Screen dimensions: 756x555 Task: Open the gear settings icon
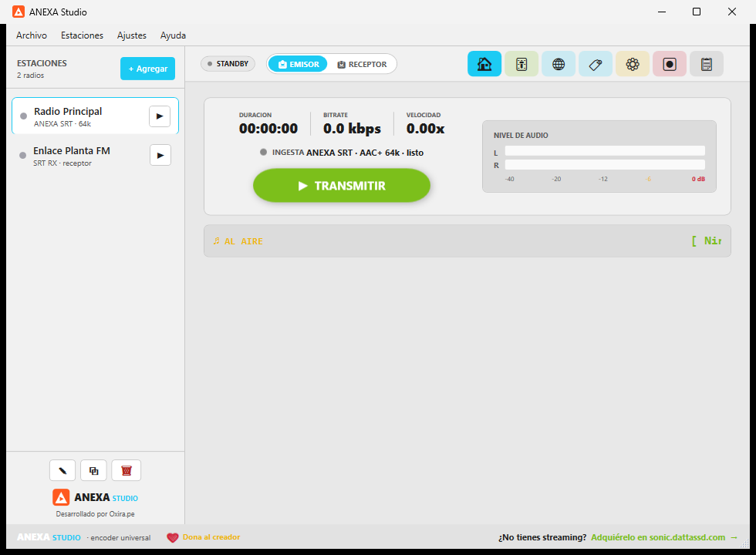[x=633, y=64]
